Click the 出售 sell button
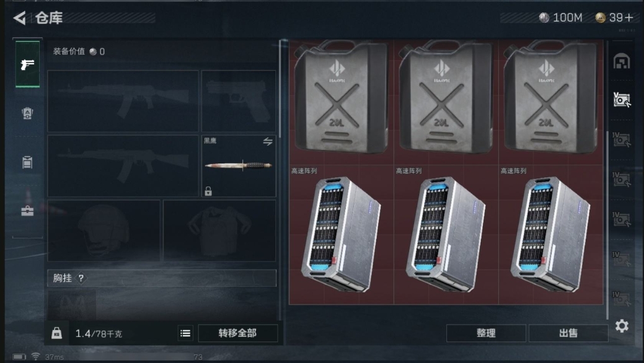The image size is (644, 363). pos(568,333)
